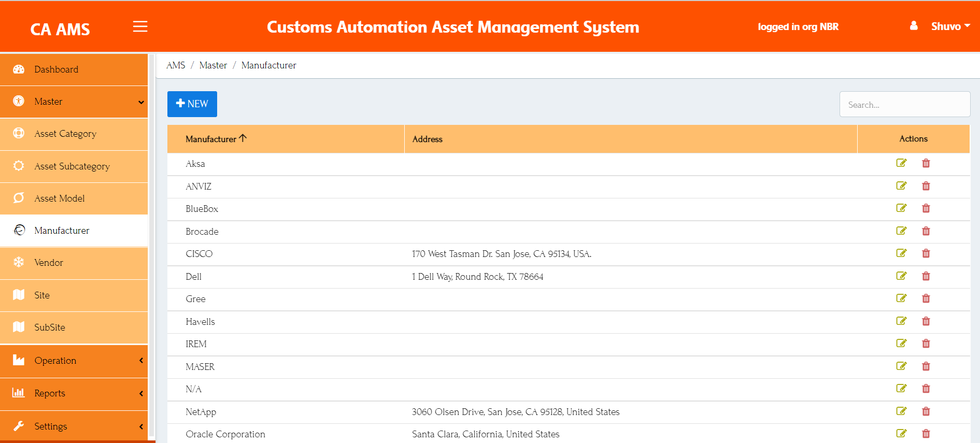
Task: Edit the Brocade manufacturer
Action: pos(902,231)
